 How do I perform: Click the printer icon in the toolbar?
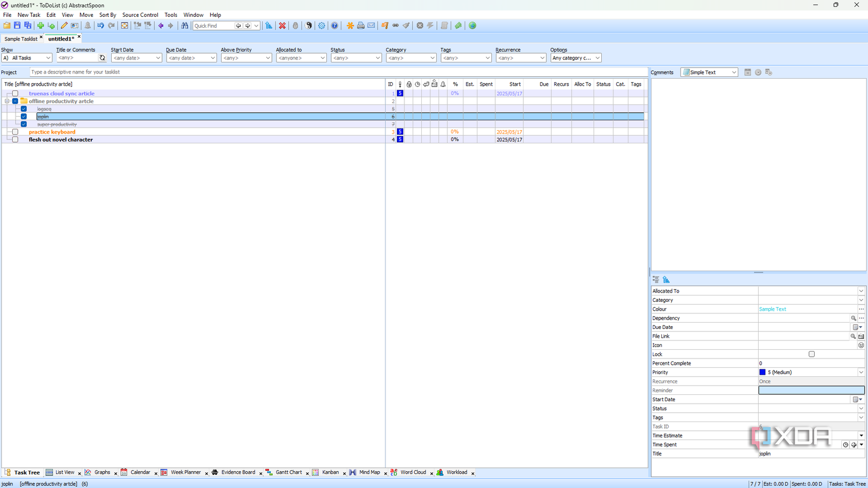361,25
